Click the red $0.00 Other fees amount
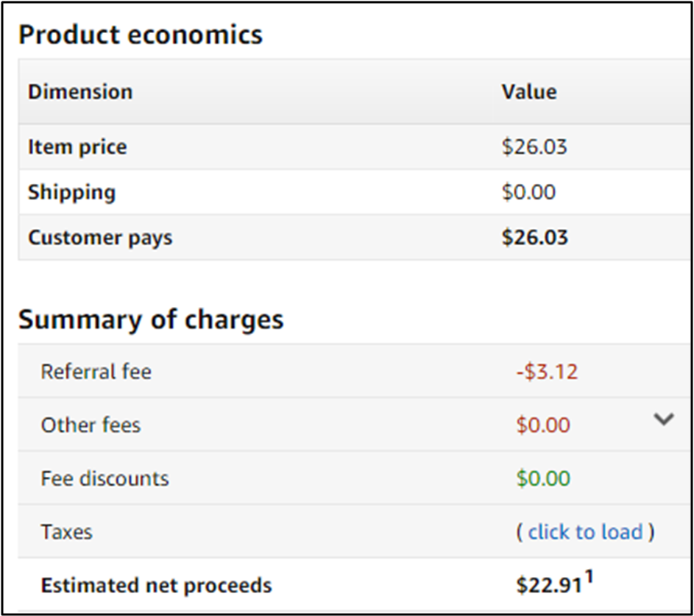694x616 pixels. pyautogui.click(x=543, y=425)
